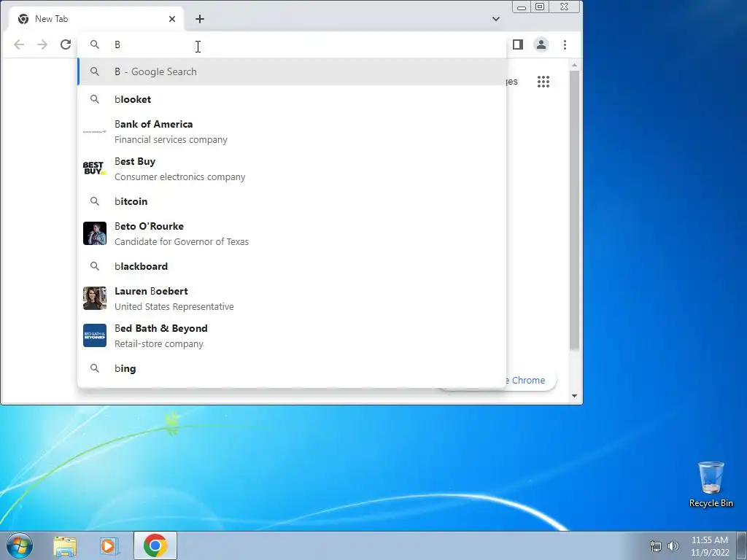Screen dimensions: 747x560
Task: Click the page scrollbar up arrow
Action: pos(575,65)
